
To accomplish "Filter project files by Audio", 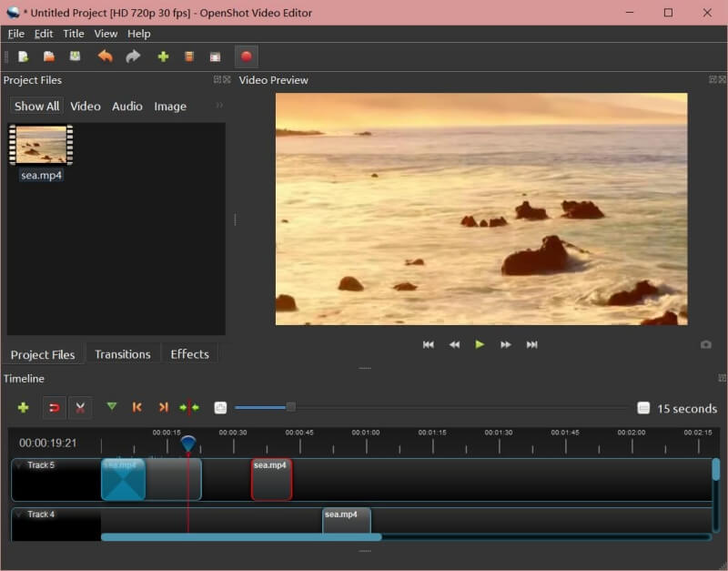I will click(127, 107).
